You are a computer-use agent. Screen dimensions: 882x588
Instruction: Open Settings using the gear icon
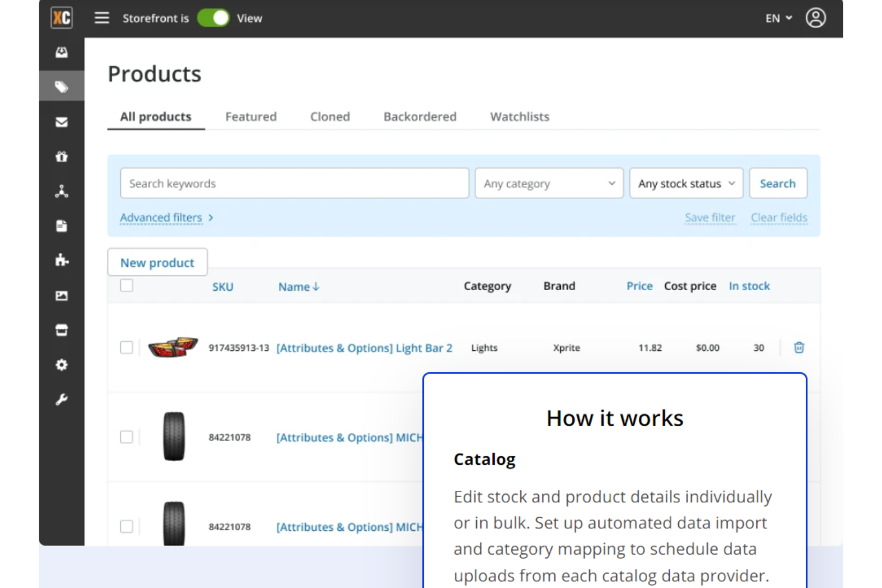(61, 365)
